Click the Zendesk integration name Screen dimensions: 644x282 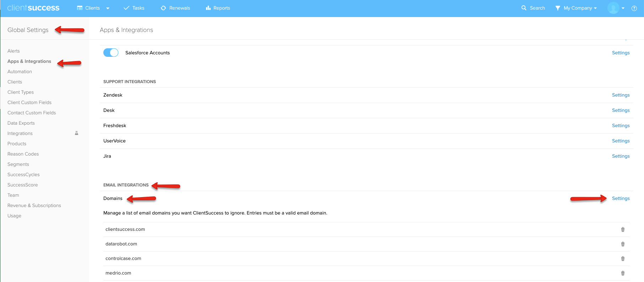tap(113, 95)
